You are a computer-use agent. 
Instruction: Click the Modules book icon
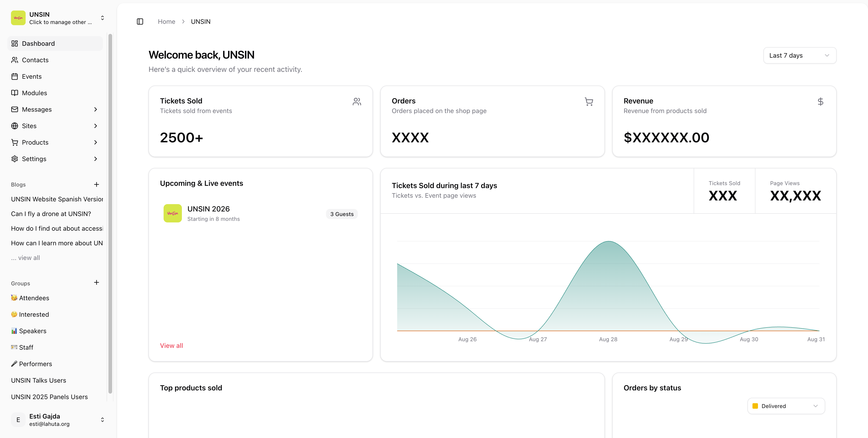[14, 93]
